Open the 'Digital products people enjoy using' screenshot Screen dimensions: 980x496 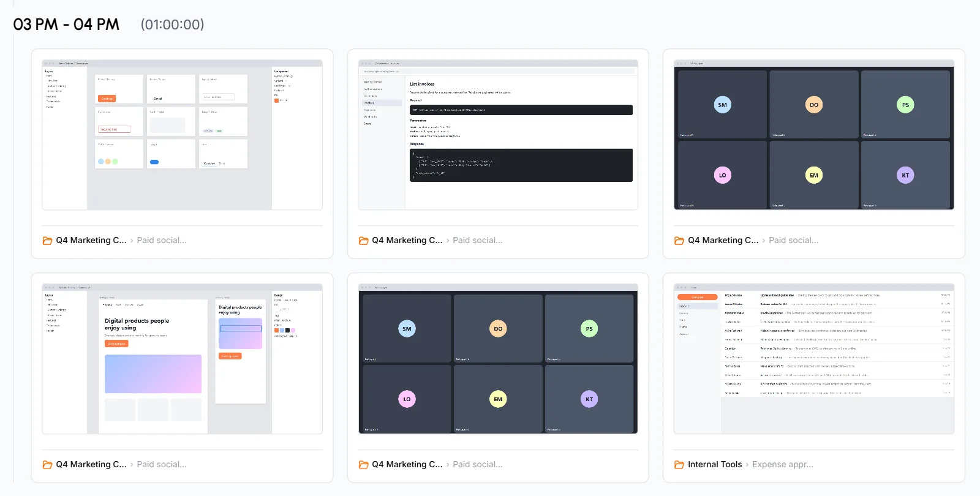click(182, 359)
